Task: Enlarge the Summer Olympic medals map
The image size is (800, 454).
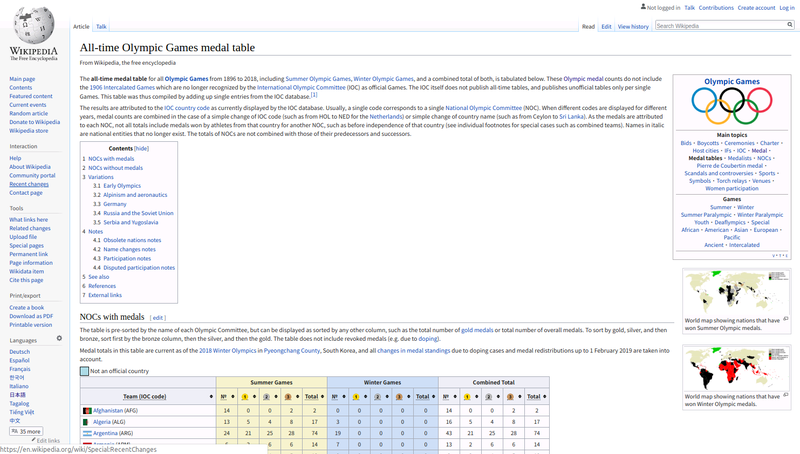Action: (x=786, y=319)
